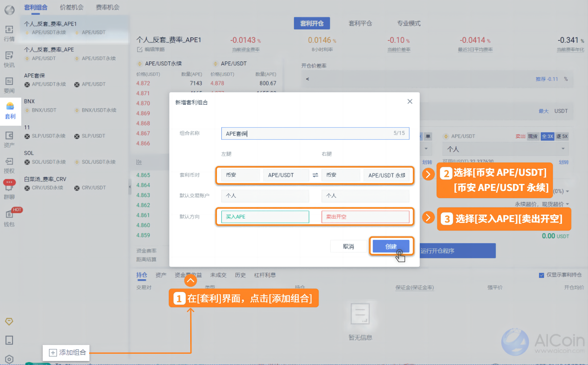Select 现货 spot option
The height and width of the screenshot is (365, 588).
tap(533, 136)
